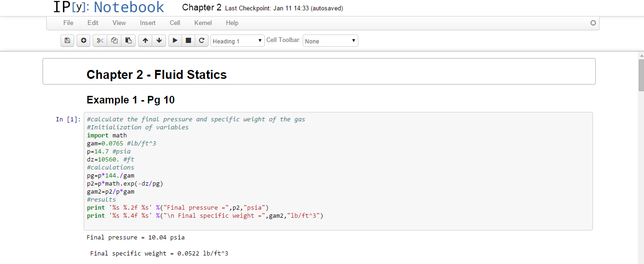The width and height of the screenshot is (644, 264).
Task: Click the Help menu
Action: tap(232, 23)
